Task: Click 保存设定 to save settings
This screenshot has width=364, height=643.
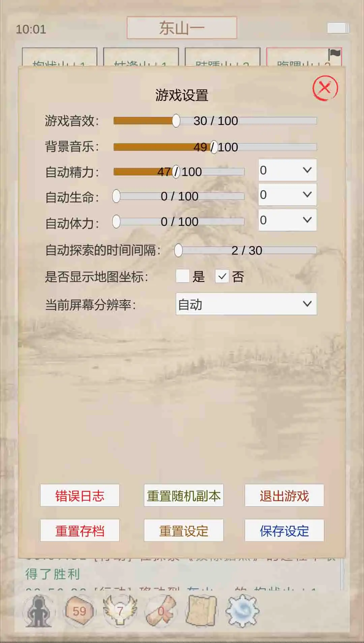Action: (x=284, y=530)
